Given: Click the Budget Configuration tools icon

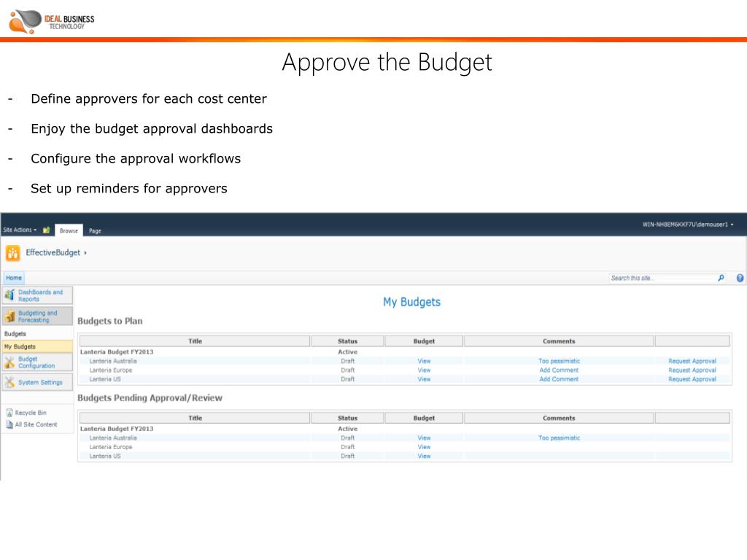Looking at the screenshot, I should click(9, 362).
